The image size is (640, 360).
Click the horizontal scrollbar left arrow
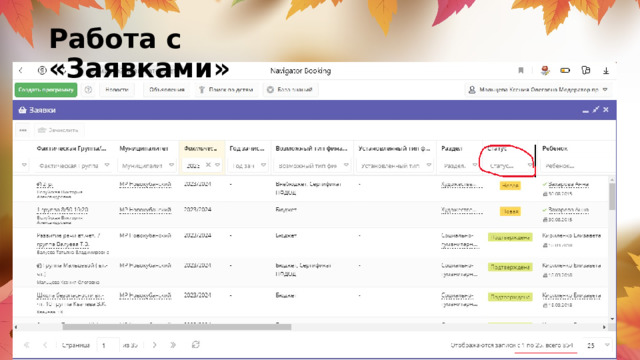[x=16, y=327]
